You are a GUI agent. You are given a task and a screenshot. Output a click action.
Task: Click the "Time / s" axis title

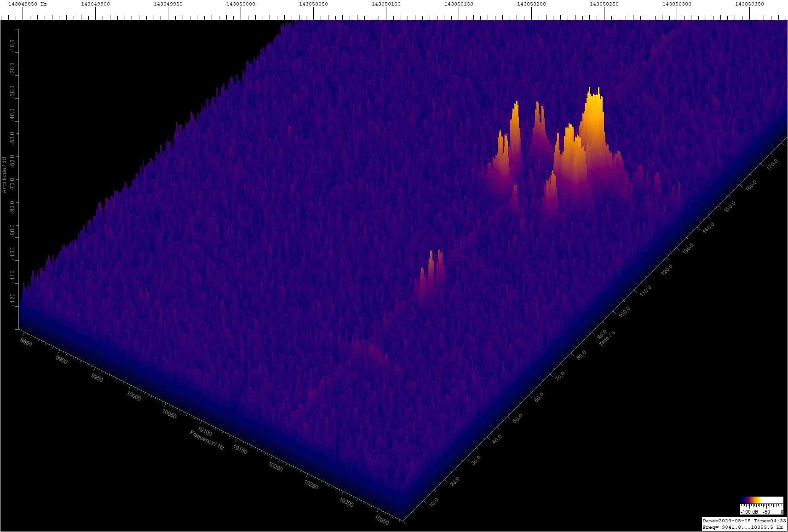607,338
